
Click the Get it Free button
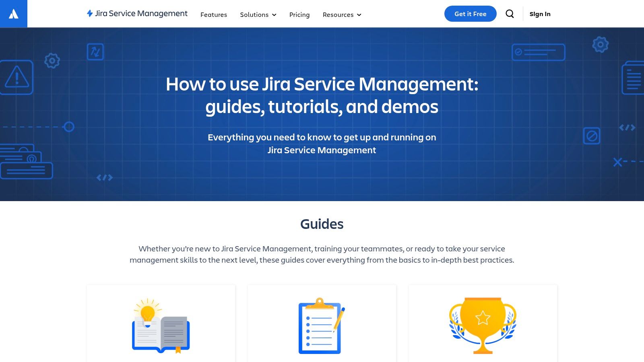pyautogui.click(x=470, y=14)
